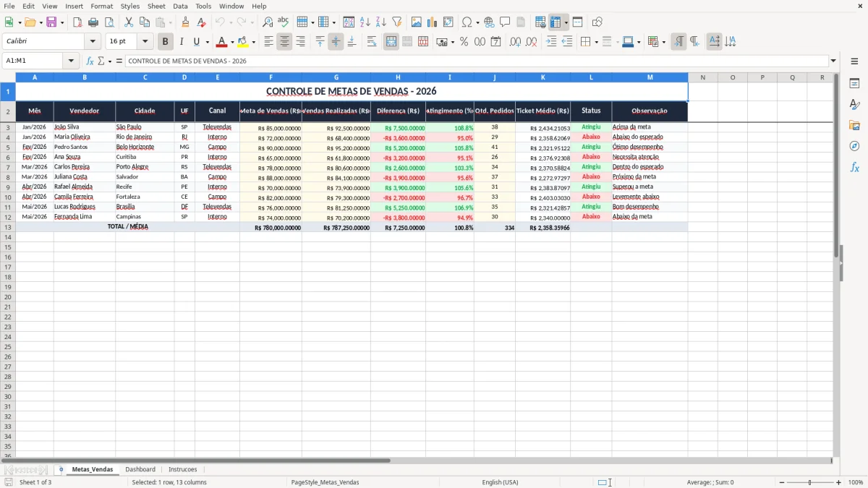Screen dimensions: 868x488
Task: Open the sidebar Properties panel icon
Action: click(x=854, y=84)
